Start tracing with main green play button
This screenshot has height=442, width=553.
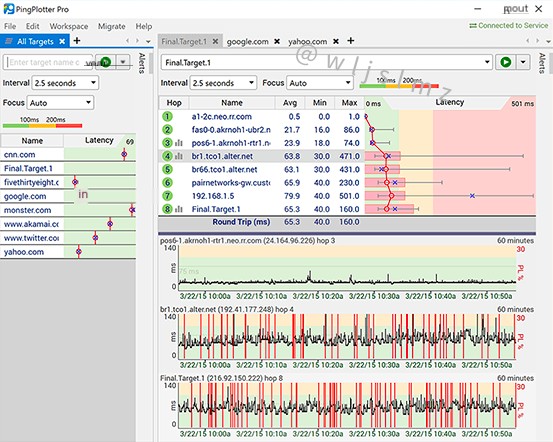(x=505, y=62)
